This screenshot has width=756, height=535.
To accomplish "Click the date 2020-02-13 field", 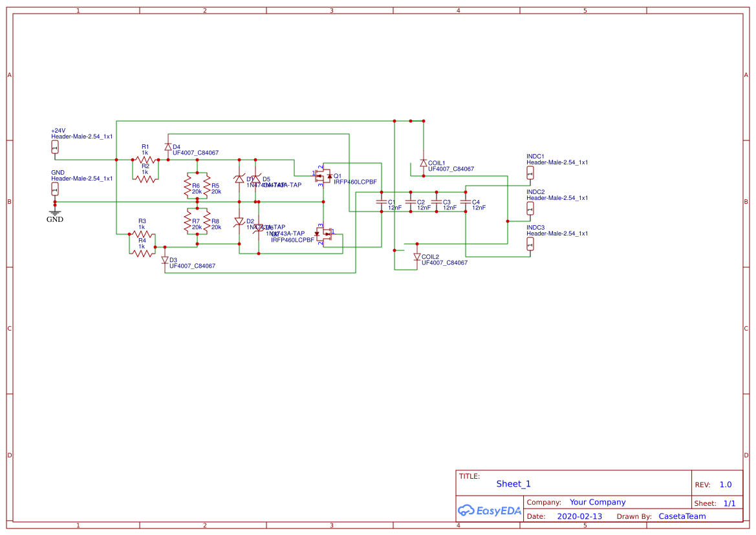I will point(579,516).
